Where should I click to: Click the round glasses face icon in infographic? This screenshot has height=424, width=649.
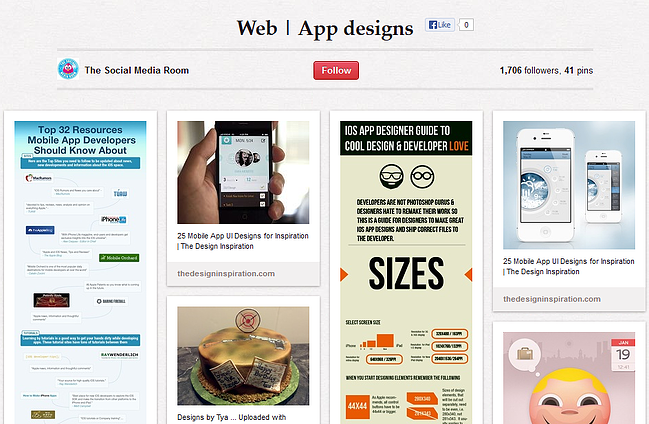[x=422, y=176]
